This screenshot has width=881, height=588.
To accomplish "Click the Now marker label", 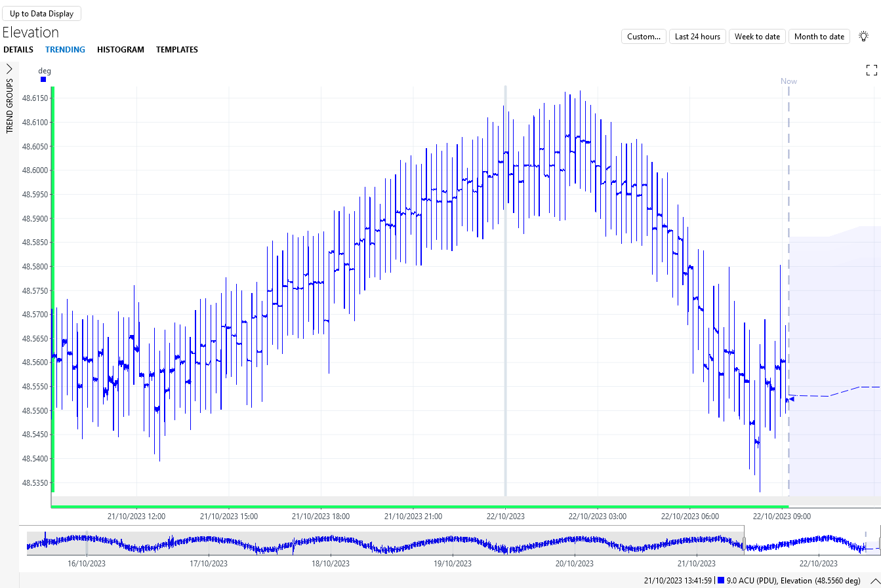I will (789, 81).
